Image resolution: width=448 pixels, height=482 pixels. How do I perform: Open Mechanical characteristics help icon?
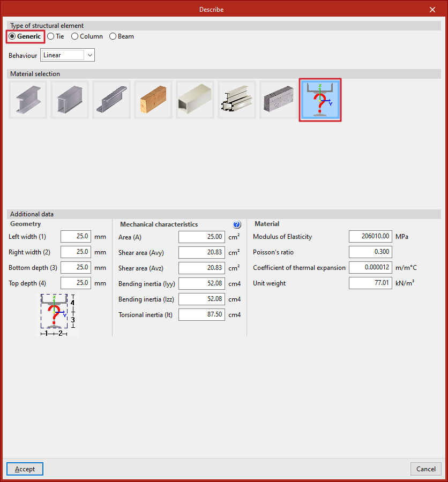point(237,224)
